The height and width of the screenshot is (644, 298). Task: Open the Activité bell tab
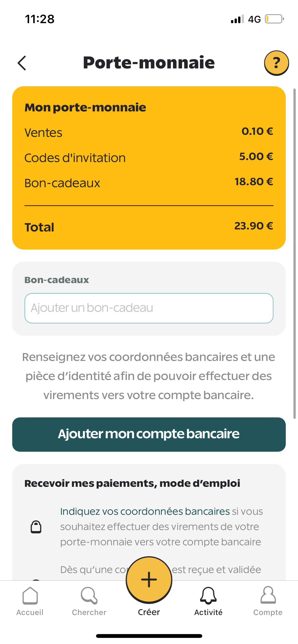(208, 601)
